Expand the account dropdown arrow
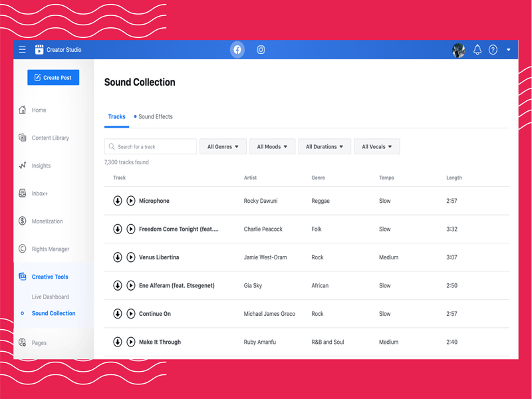 (x=508, y=50)
